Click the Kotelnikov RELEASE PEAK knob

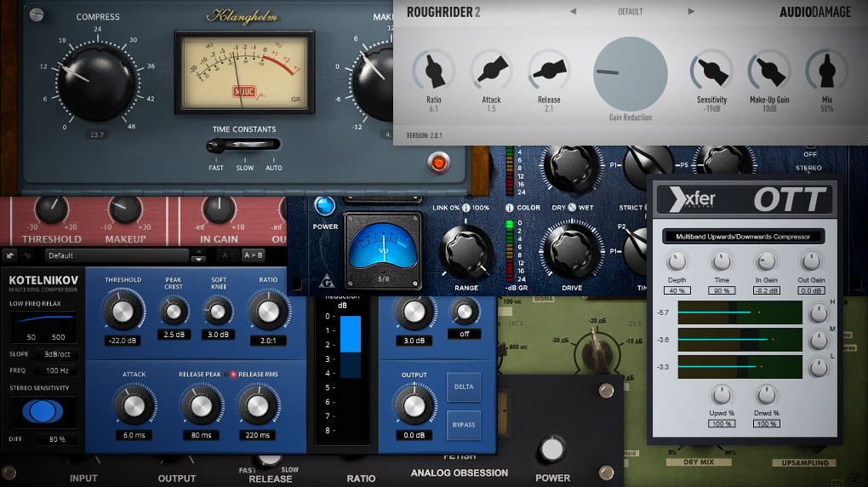click(x=201, y=406)
